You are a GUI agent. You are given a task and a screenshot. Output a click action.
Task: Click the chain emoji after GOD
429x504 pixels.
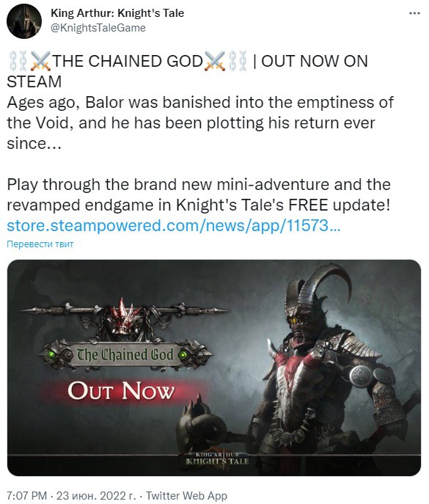[238, 61]
